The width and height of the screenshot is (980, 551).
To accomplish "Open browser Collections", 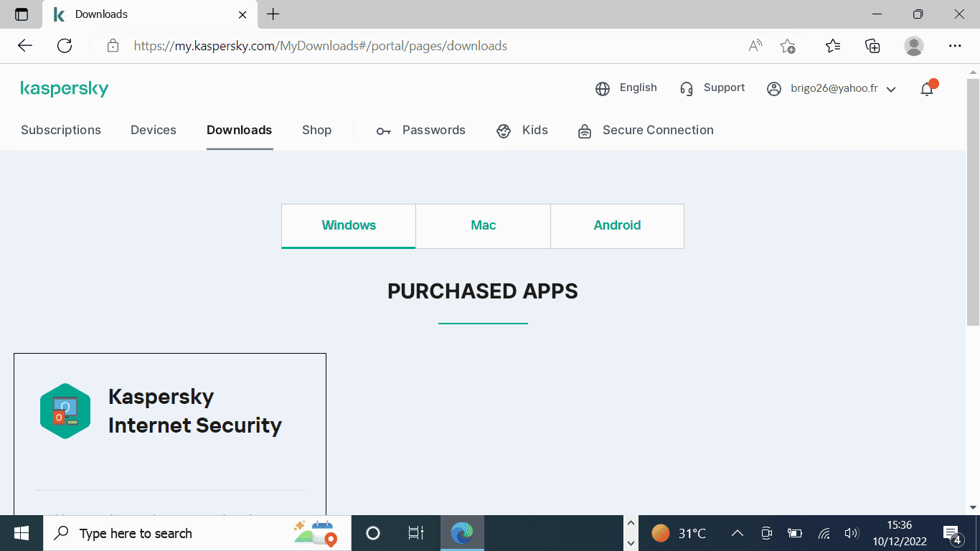I will click(x=872, y=46).
